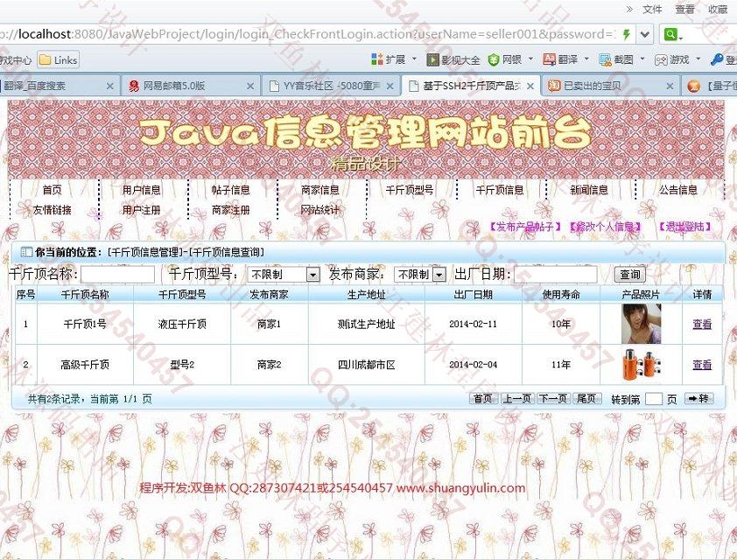This screenshot has height=560, width=737.
Task: Open the 帖子信息 navigation link
Action: pyautogui.click(x=231, y=190)
